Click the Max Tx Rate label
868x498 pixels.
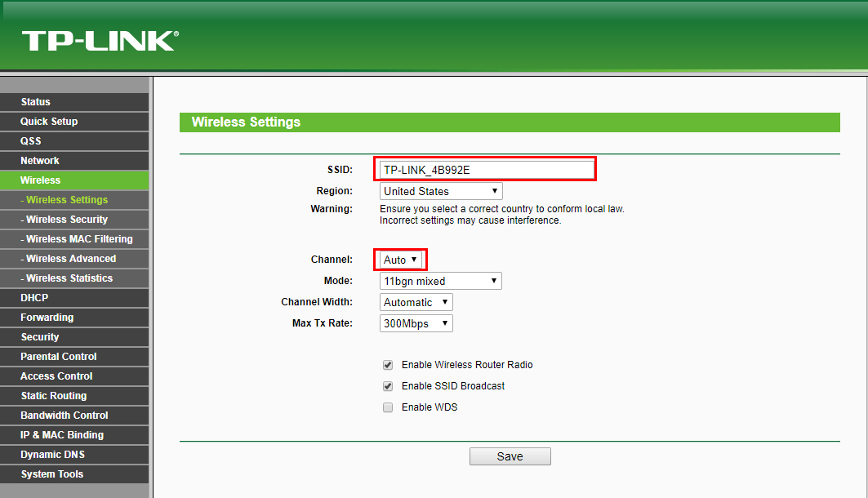click(x=323, y=323)
